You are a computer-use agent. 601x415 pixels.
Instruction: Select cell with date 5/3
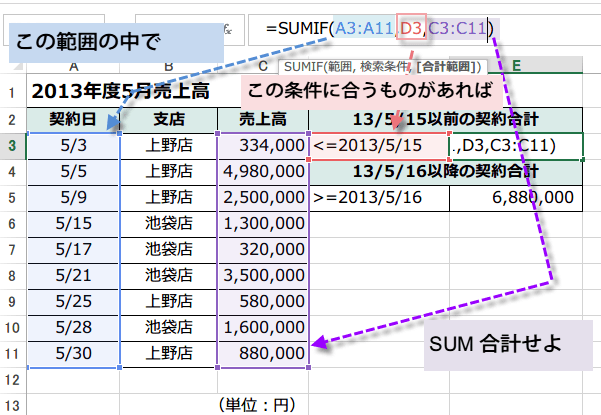74,146
